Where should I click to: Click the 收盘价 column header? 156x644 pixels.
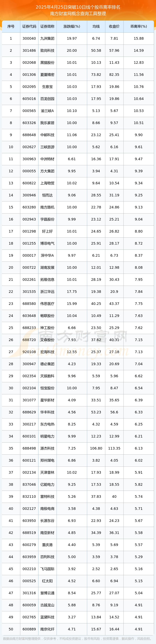(114, 26)
